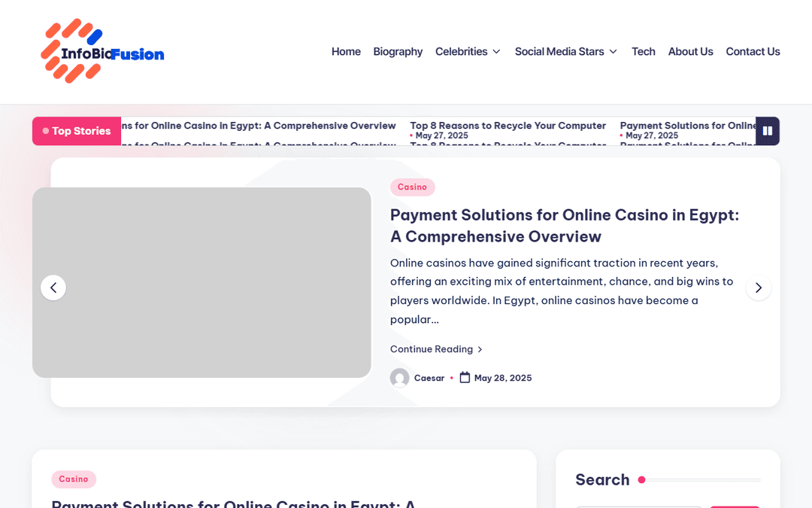The image size is (812, 508).
Task: Open ticker story Top 8 Reasons to Recycle
Action: click(x=507, y=126)
